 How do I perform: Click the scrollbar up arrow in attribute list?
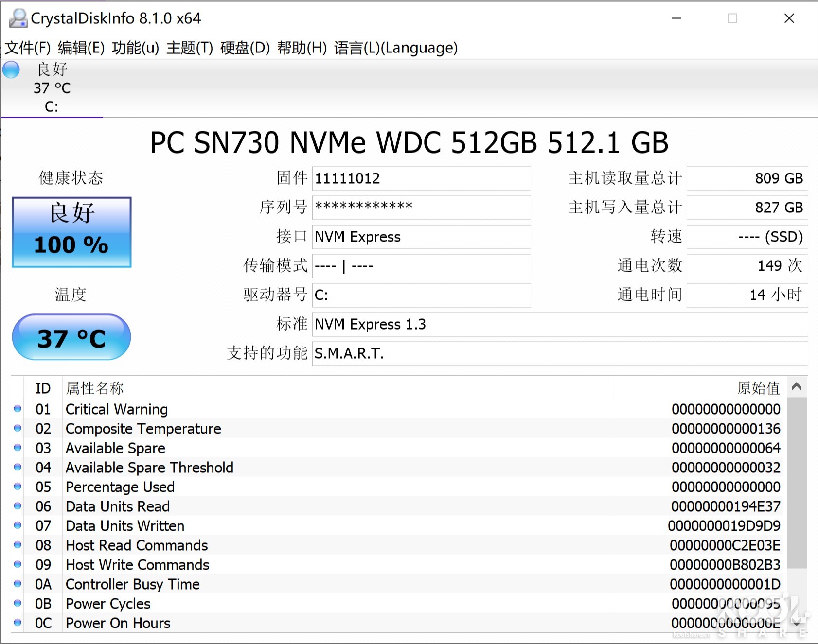[797, 386]
